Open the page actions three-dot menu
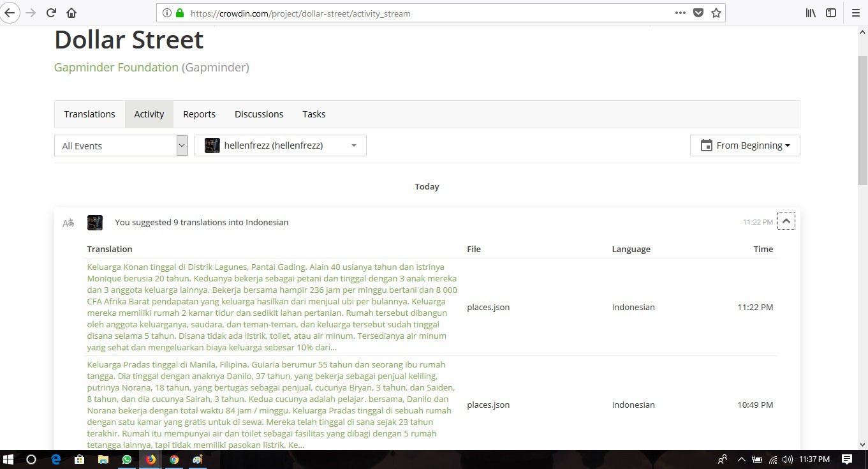Image resolution: width=868 pixels, height=469 pixels. tap(680, 13)
